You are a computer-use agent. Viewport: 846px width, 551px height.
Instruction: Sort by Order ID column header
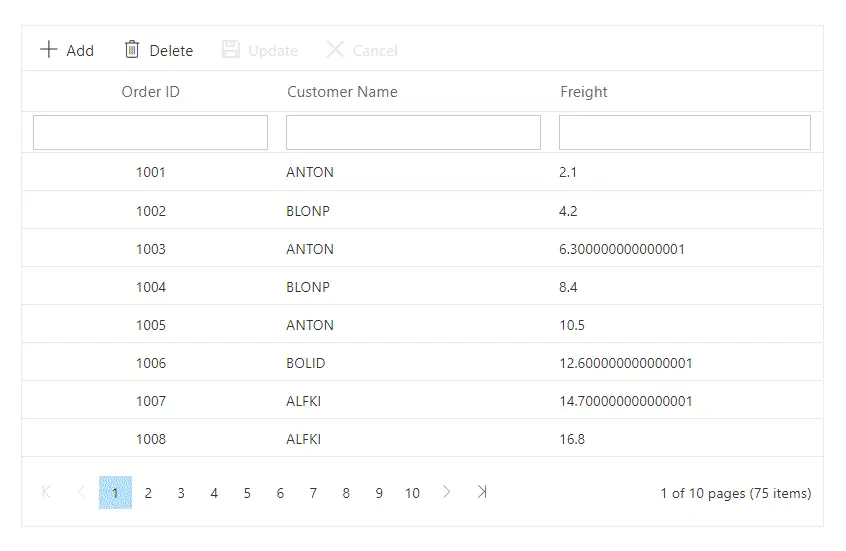click(151, 92)
